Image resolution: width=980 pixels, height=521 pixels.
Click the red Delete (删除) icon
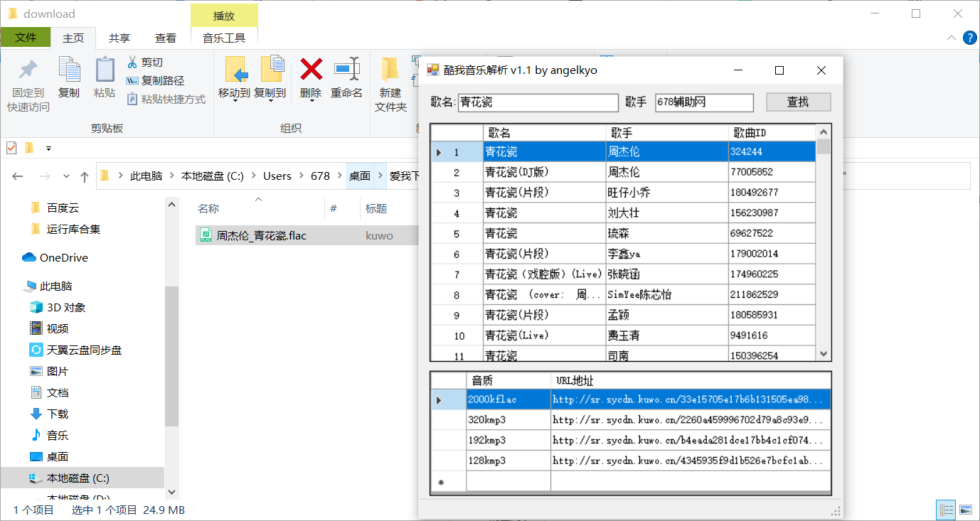click(x=311, y=70)
